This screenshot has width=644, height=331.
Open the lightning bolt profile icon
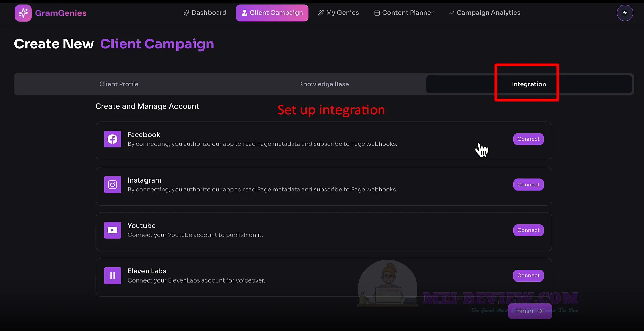click(625, 13)
